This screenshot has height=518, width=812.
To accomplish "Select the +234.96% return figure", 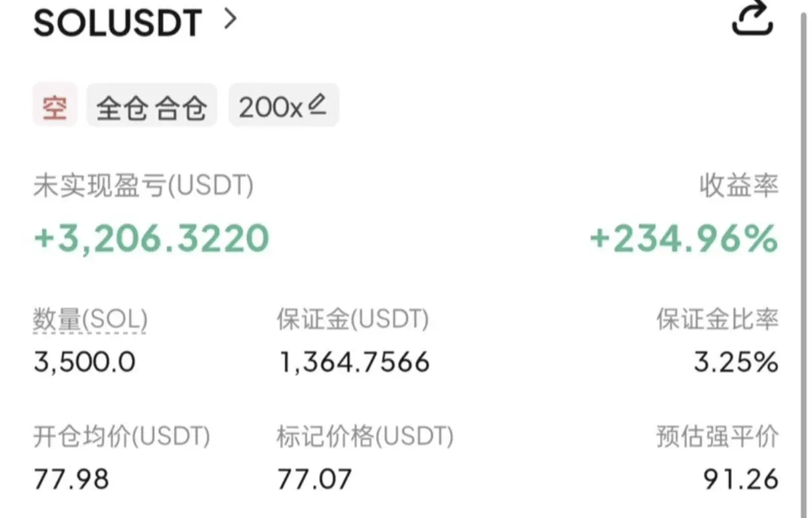I will tap(684, 239).
